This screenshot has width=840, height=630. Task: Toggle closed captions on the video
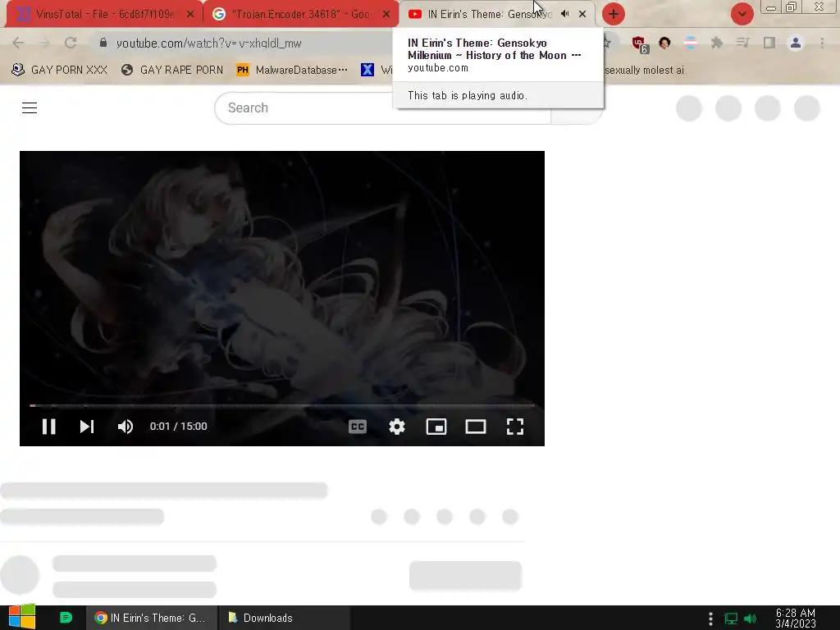coord(358,427)
